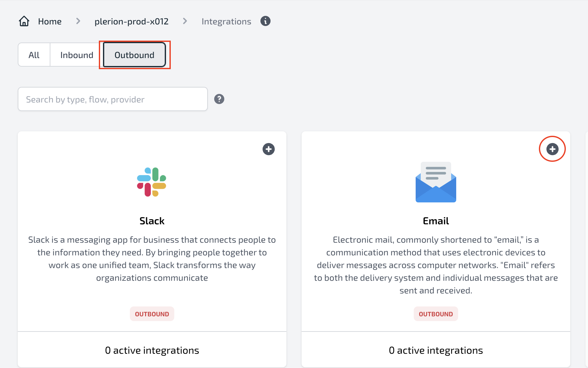Click the Integrations breadcrumb text
Screen dimensions: 588x368
pyautogui.click(x=227, y=22)
